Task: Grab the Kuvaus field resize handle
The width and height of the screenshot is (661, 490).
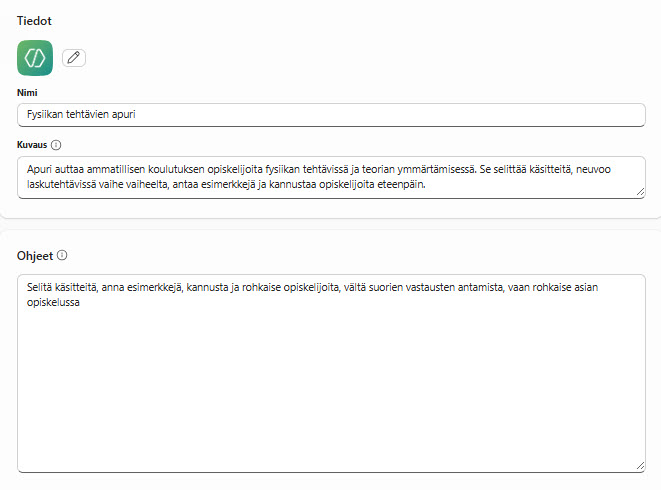Action: click(x=640, y=193)
